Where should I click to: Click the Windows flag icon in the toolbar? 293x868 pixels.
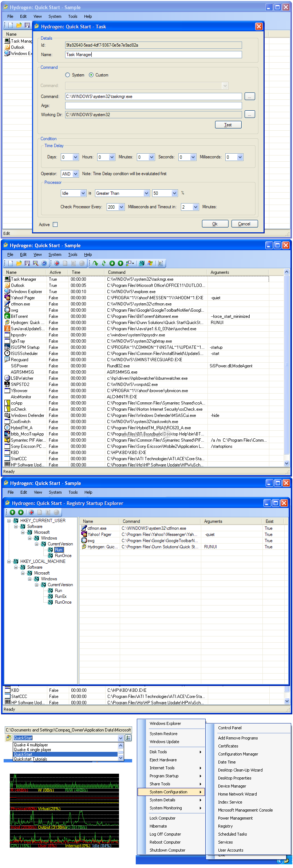pyautogui.click(x=150, y=263)
